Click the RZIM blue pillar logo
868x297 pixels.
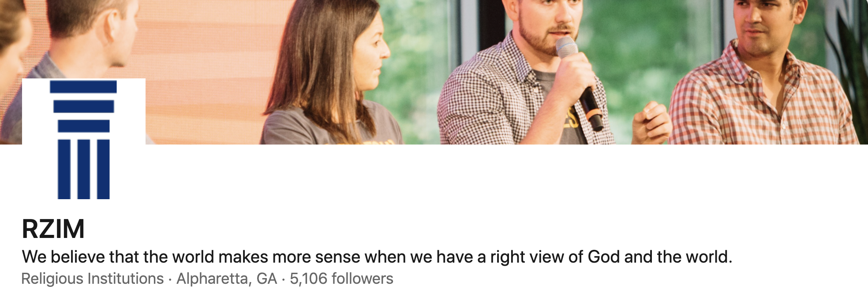pyautogui.click(x=84, y=140)
